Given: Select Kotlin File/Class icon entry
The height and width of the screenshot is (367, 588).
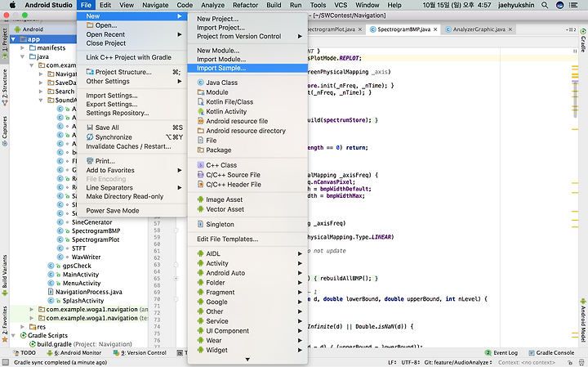Looking at the screenshot, I should (201, 101).
